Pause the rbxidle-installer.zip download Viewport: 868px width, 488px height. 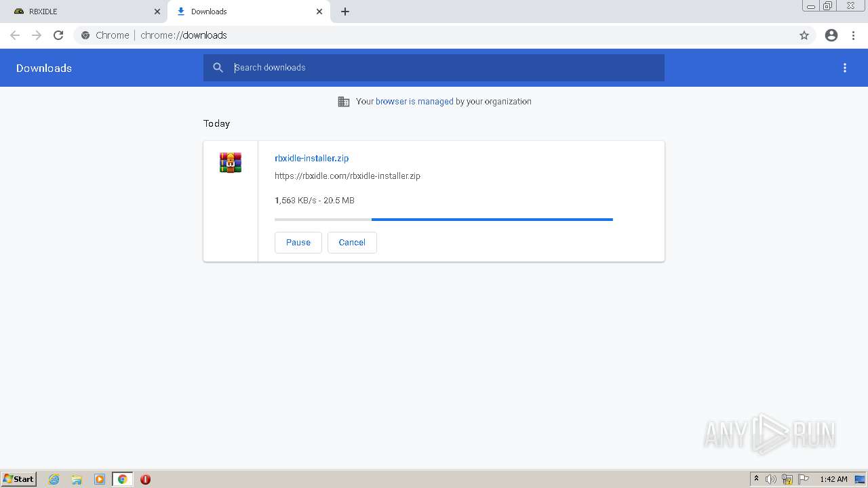coord(298,243)
